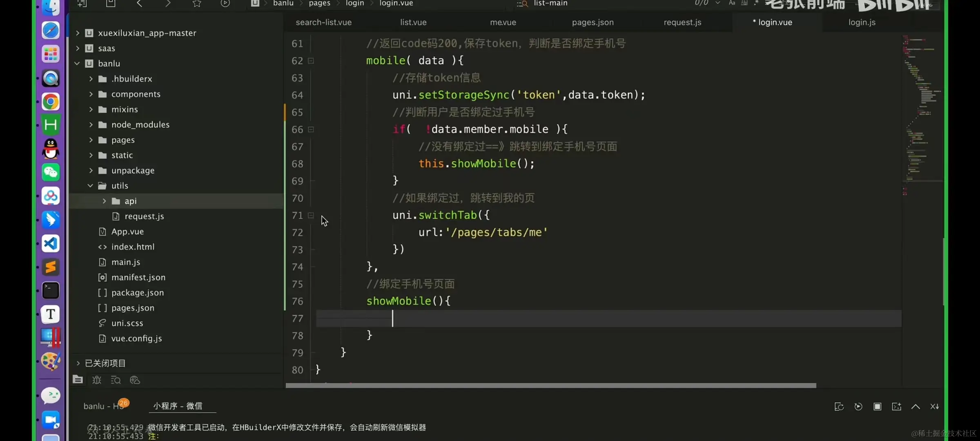Stop the running console with square icon
The height and width of the screenshot is (441, 980).
click(877, 406)
